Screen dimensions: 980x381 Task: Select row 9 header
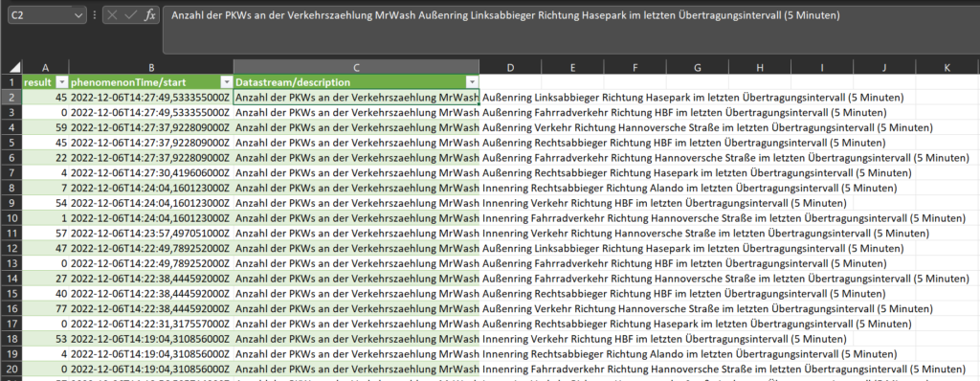point(11,203)
